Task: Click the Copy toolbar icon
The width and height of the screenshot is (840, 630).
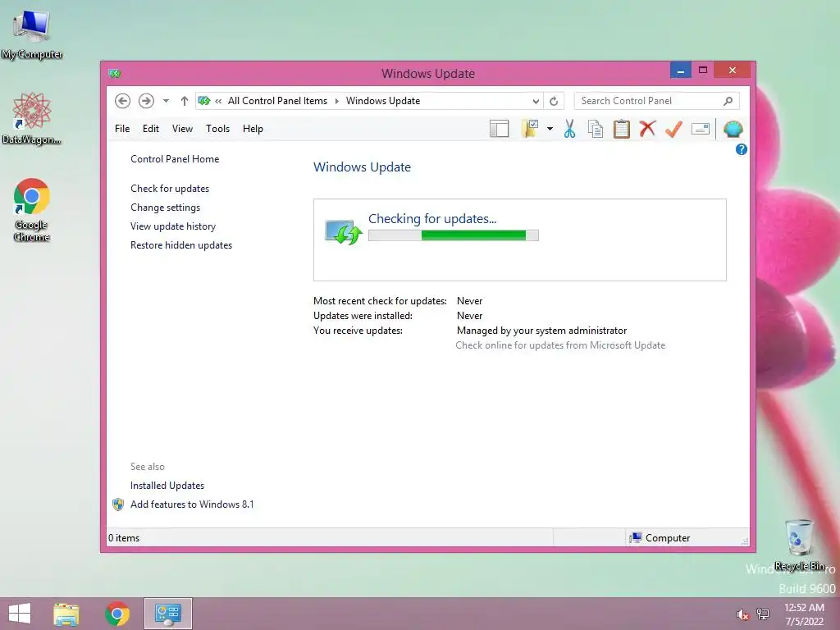Action: coord(596,129)
